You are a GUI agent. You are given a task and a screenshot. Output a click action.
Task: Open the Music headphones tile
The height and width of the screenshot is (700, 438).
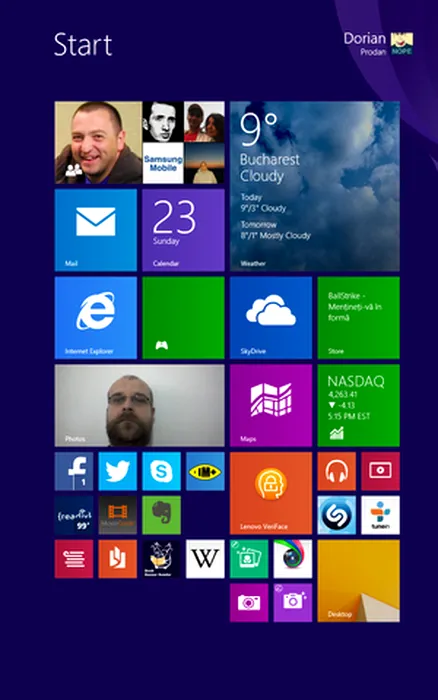[337, 471]
